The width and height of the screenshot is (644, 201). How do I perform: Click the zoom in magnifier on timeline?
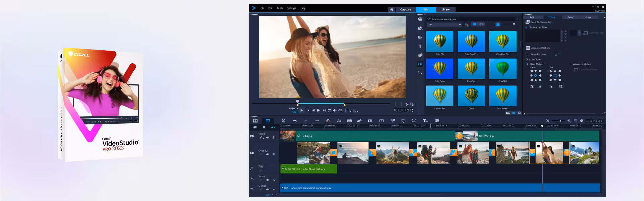[x=569, y=121]
